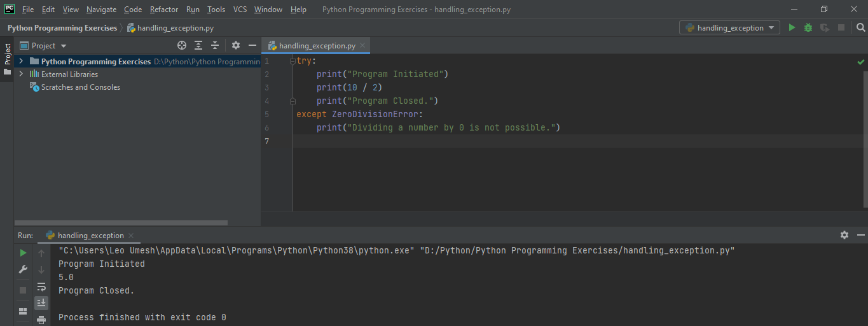Click the up arrow in Run console gutter
This screenshot has width=868, height=326.
click(41, 253)
